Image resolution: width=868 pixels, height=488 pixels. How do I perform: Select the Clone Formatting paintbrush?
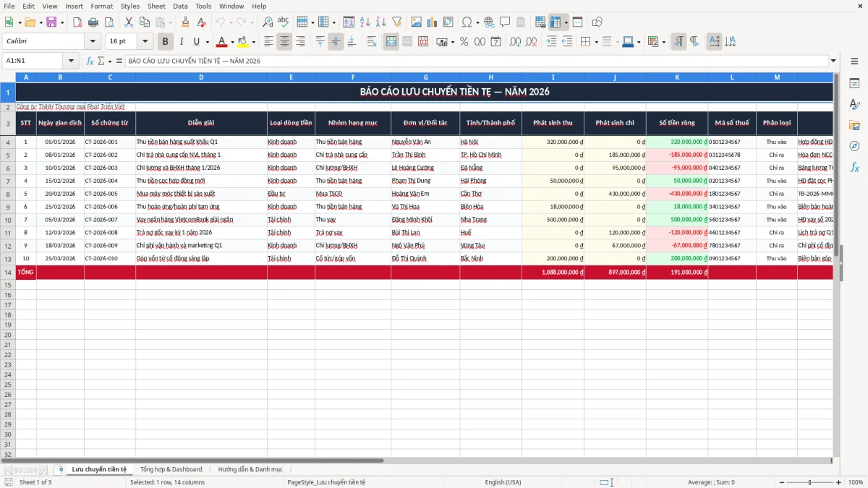(186, 22)
